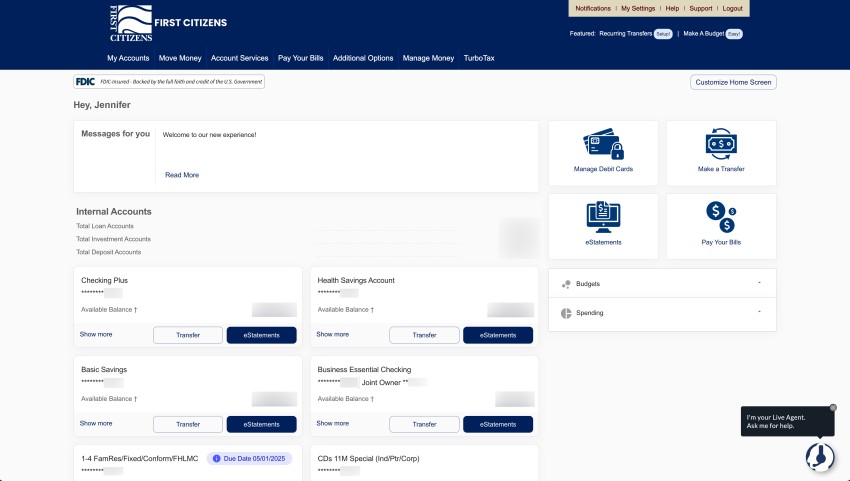
Task: Click Transfer for Health Savings Account
Action: [424, 335]
